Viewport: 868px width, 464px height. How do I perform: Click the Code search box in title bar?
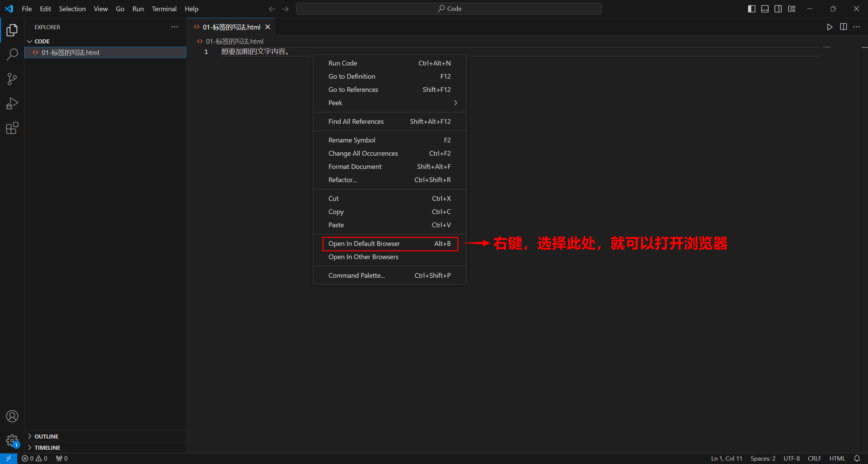(x=449, y=9)
